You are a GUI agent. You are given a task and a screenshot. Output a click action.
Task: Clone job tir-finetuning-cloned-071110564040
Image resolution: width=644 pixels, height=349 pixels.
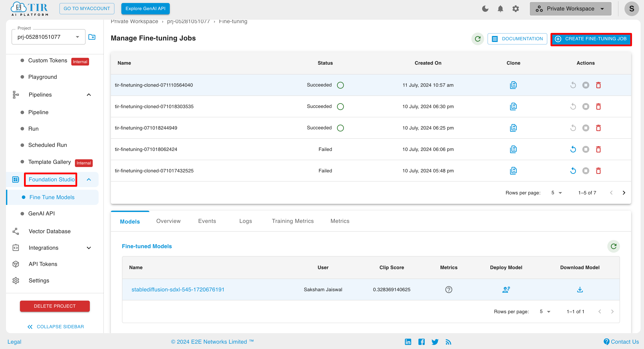[x=513, y=85]
